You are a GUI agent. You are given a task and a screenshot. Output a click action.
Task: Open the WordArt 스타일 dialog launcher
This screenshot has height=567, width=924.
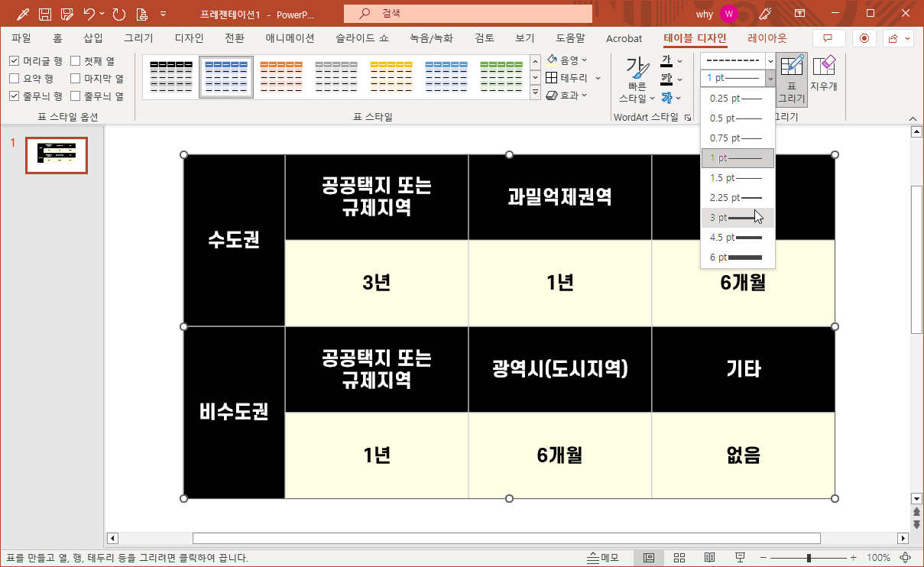(688, 118)
